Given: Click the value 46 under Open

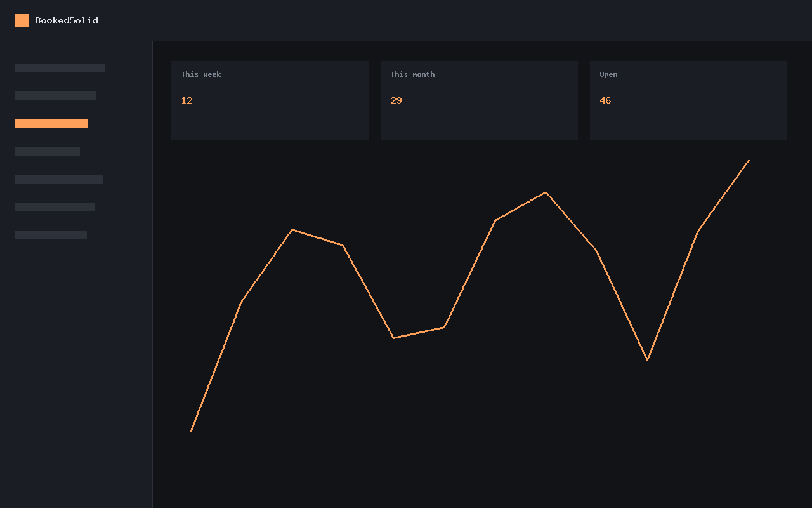Looking at the screenshot, I should [x=605, y=100].
